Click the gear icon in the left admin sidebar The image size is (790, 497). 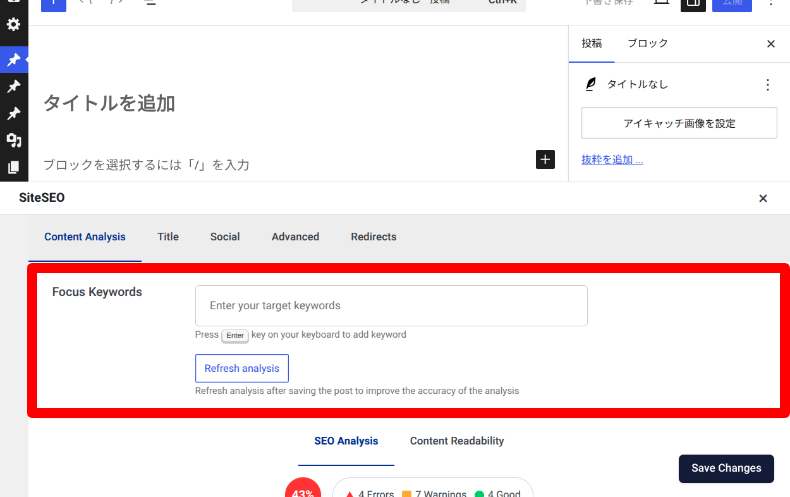14,24
